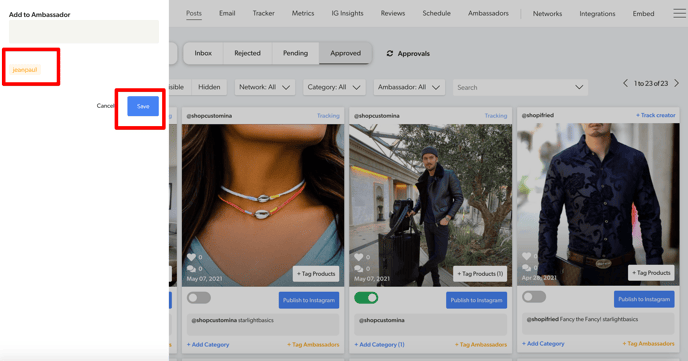Click @shopifried username header

(538, 115)
